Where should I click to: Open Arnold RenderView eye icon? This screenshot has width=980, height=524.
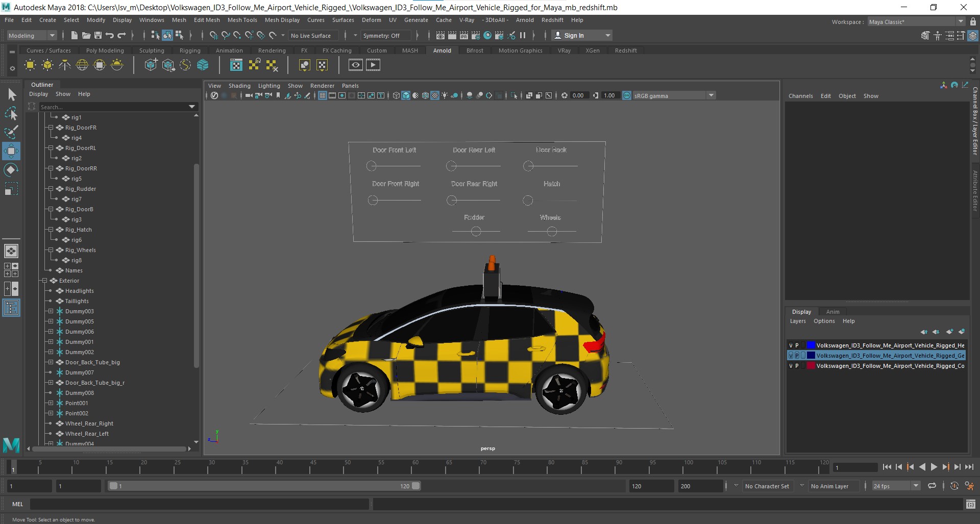[x=356, y=65]
